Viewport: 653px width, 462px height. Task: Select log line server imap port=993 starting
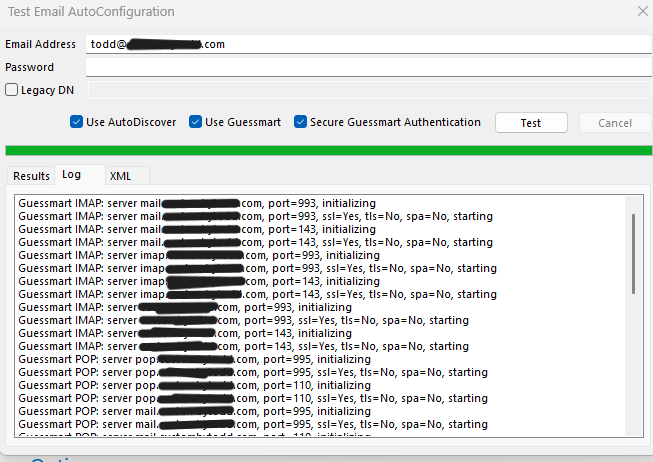tap(257, 268)
